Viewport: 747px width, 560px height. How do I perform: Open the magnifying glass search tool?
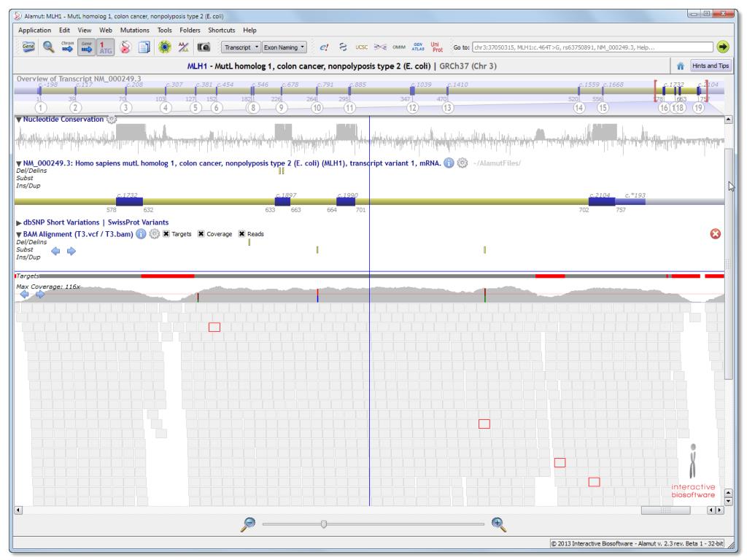coord(48,47)
